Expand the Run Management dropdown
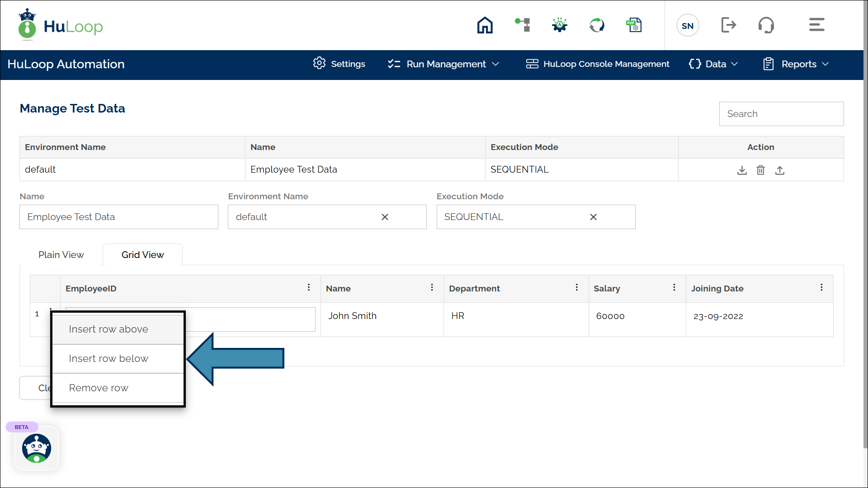The width and height of the screenshot is (868, 488). [443, 64]
